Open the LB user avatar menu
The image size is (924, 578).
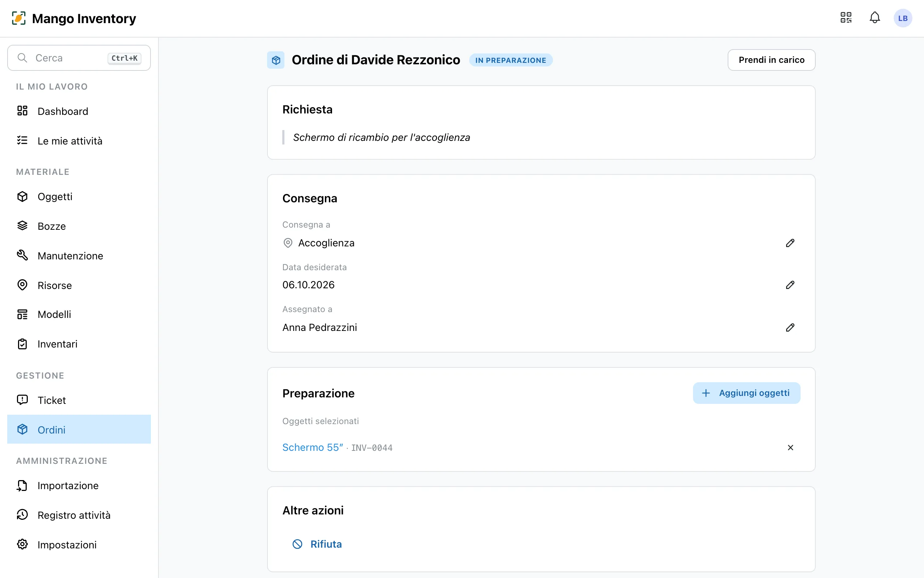[x=903, y=18]
